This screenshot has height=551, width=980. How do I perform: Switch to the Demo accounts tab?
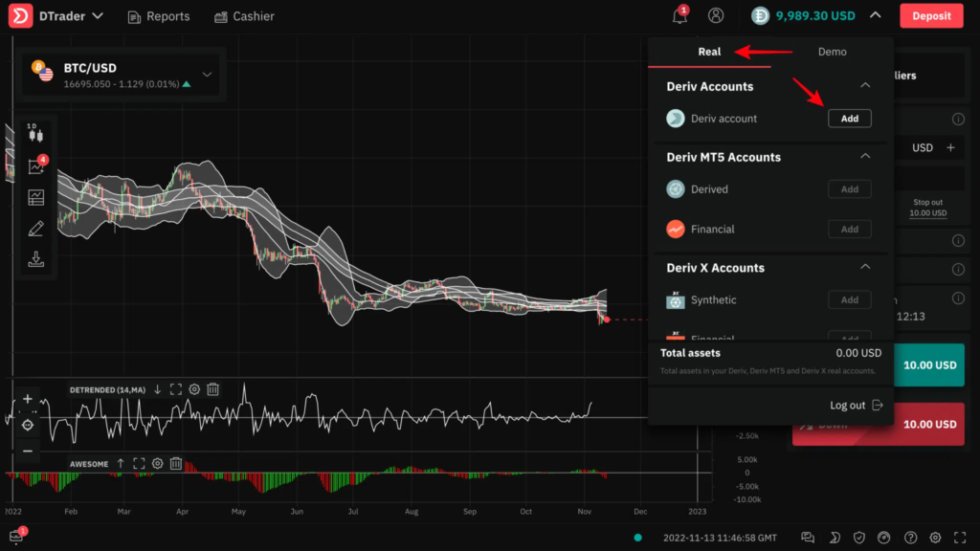click(x=832, y=52)
